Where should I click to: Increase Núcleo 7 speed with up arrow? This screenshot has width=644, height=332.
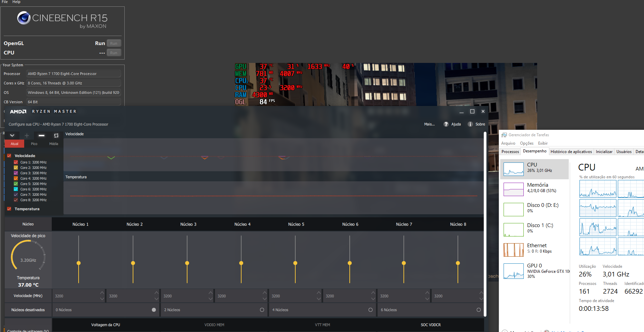(x=427, y=293)
